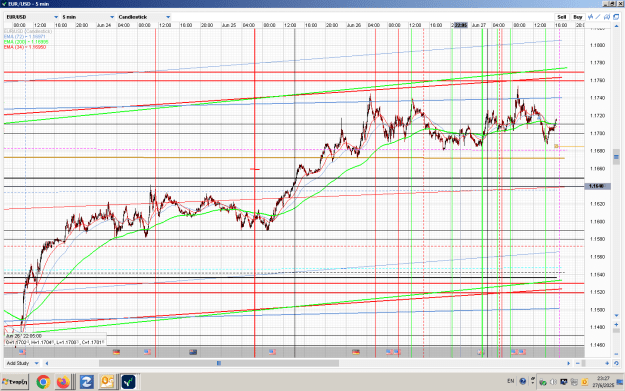625x391 pixels.
Task: Open the chart studies icon beside Buy
Action: [x=590, y=17]
